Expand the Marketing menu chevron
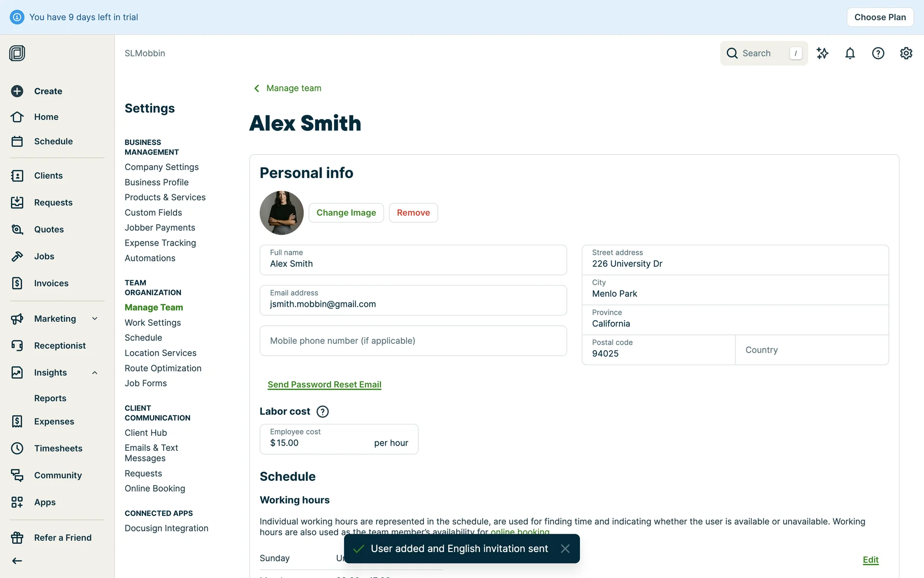This screenshot has width=924, height=578. tap(95, 318)
